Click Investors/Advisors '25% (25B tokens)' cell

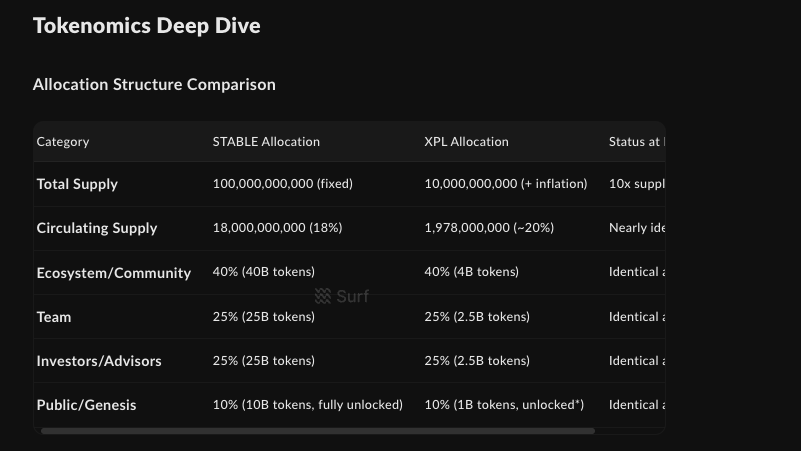point(264,361)
